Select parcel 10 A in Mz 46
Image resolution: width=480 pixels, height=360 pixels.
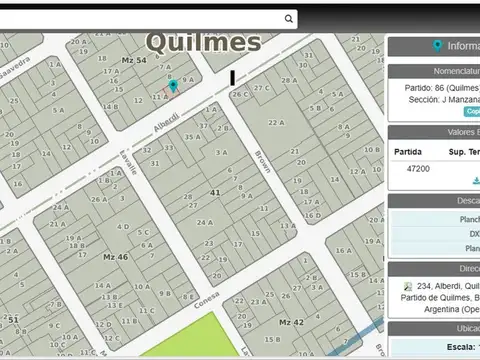click(142, 287)
